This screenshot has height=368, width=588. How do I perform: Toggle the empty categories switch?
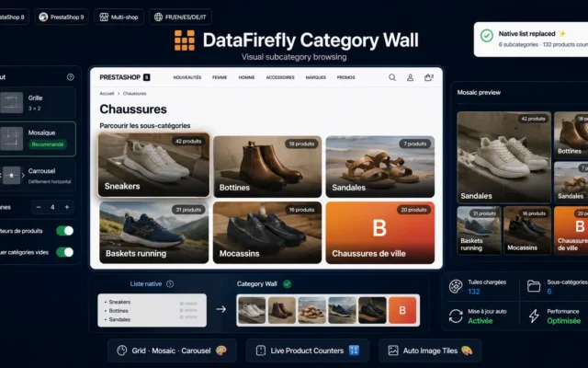[65, 252]
